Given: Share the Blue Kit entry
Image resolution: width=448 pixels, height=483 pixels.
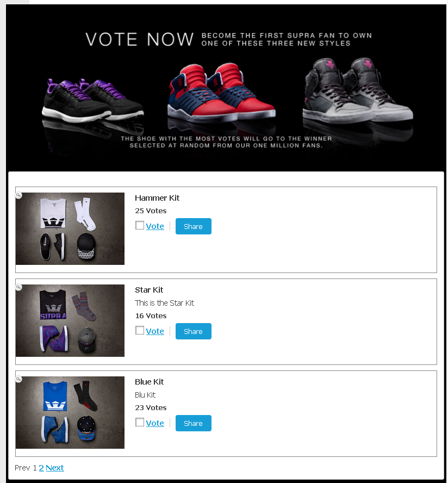Looking at the screenshot, I should click(x=194, y=423).
